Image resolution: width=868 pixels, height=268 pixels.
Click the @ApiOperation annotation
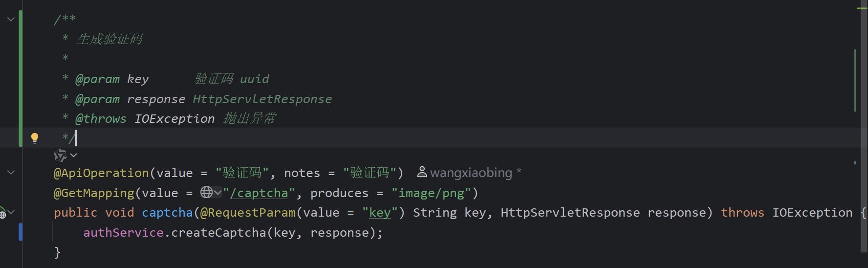coord(101,173)
